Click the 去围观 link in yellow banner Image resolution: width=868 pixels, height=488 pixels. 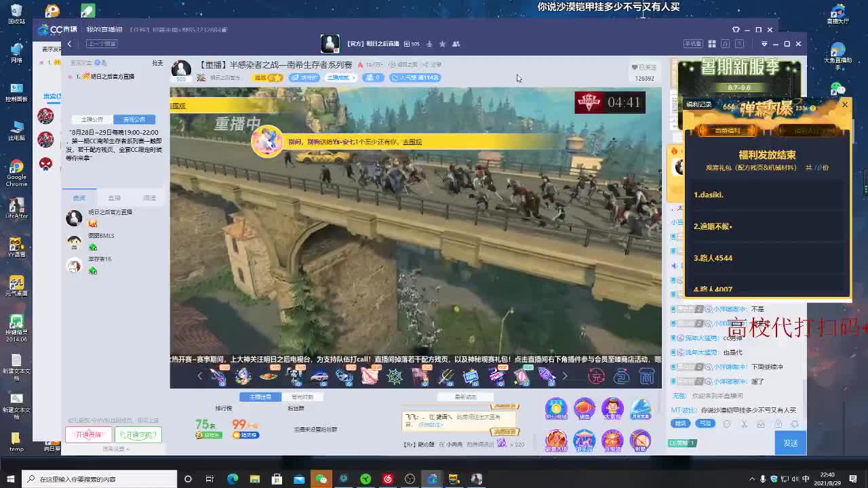point(412,142)
